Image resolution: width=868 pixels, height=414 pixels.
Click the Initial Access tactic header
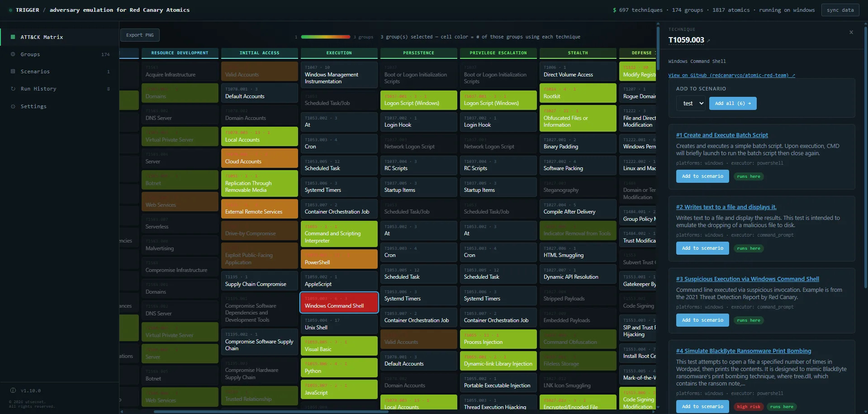point(259,53)
